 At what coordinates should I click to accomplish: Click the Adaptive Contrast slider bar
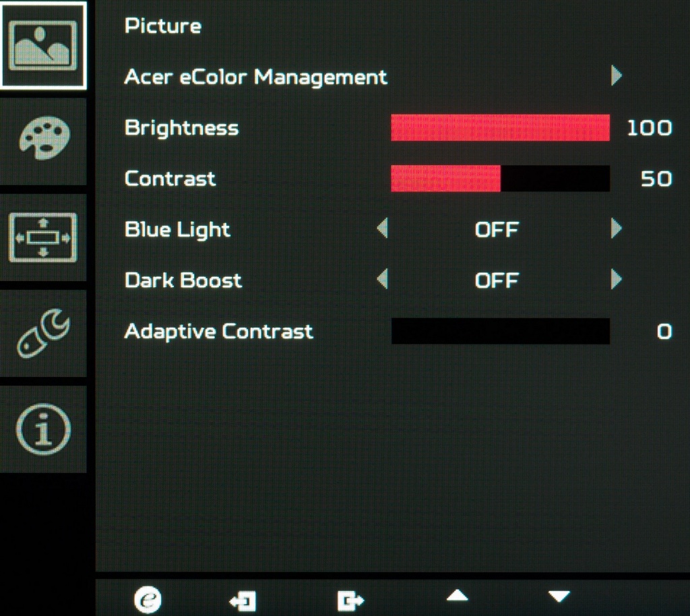click(501, 332)
